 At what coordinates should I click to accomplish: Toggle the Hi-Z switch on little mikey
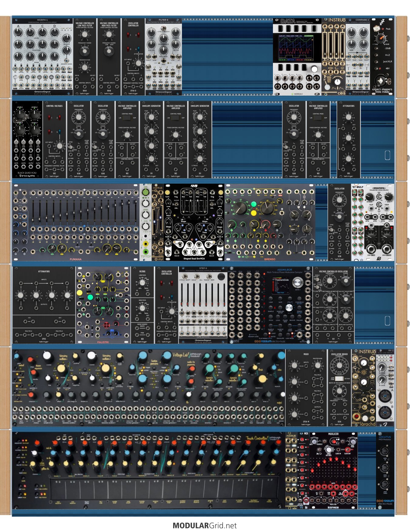(x=376, y=55)
